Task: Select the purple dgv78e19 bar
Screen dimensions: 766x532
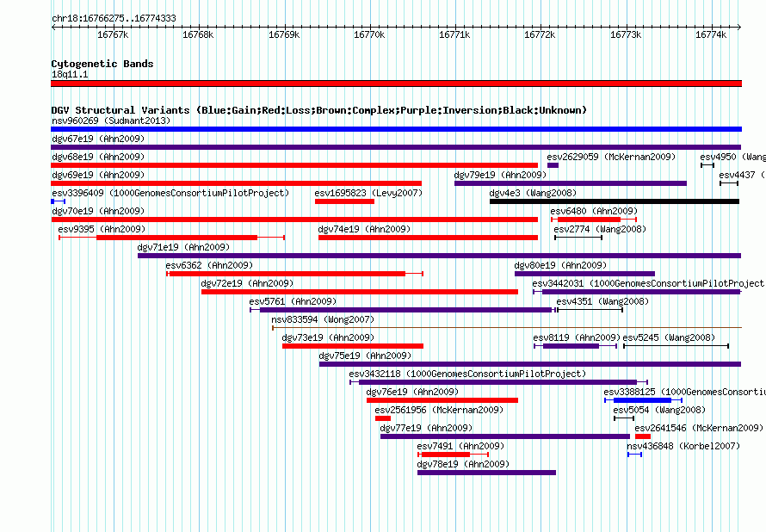Action: [x=486, y=473]
